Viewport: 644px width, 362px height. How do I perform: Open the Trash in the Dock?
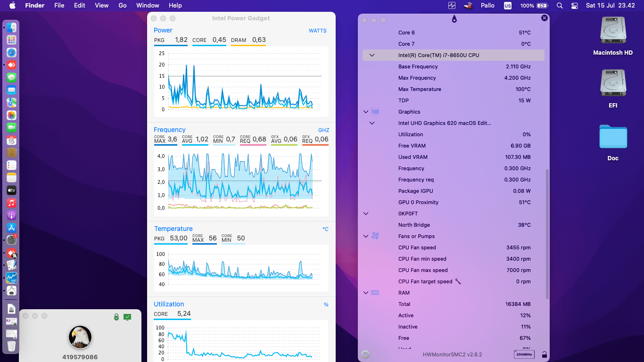pos(11,346)
